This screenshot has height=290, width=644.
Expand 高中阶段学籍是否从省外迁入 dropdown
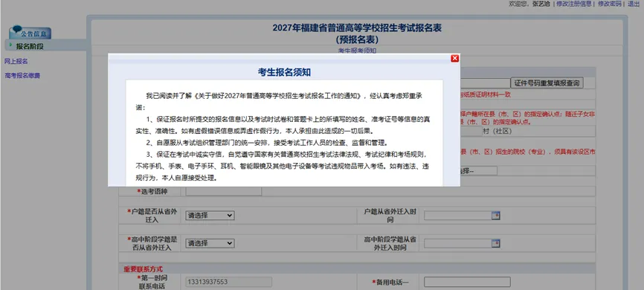tap(210, 243)
